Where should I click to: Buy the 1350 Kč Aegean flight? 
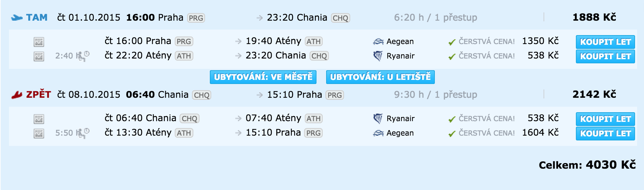[x=605, y=42]
